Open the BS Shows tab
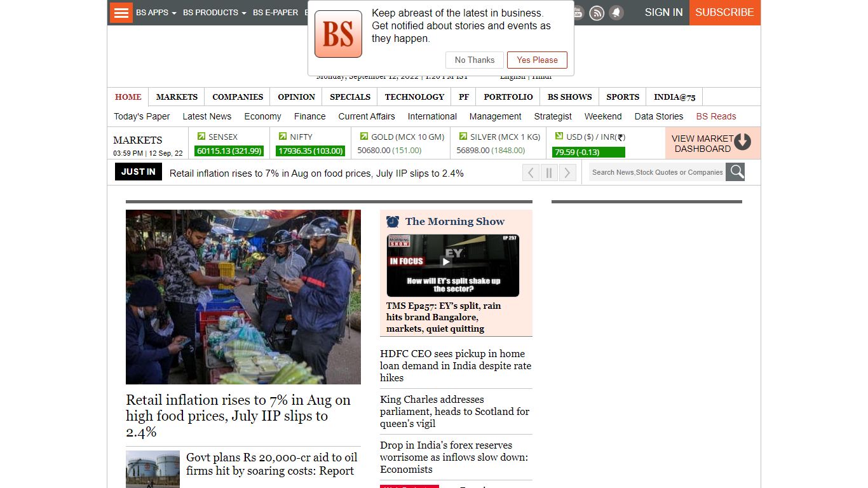 570,97
